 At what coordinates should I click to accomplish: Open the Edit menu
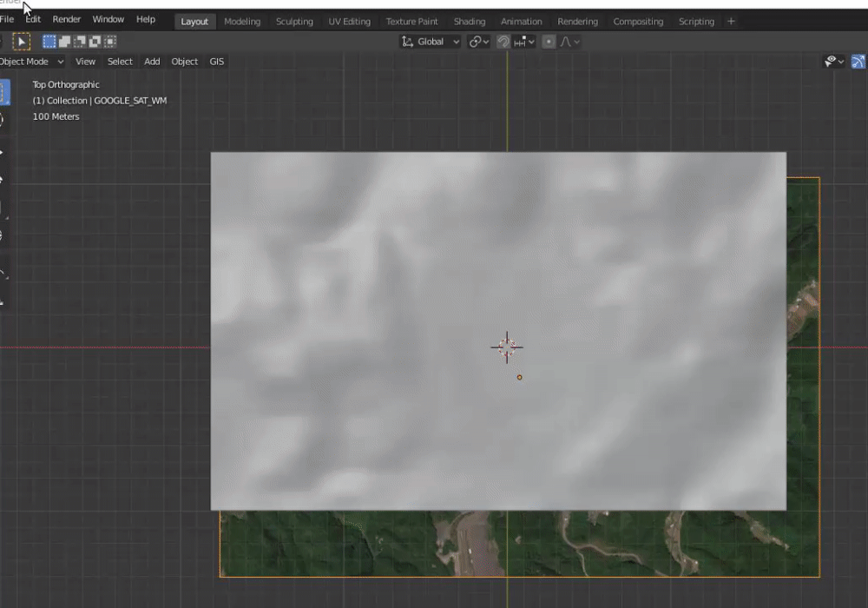click(x=33, y=19)
